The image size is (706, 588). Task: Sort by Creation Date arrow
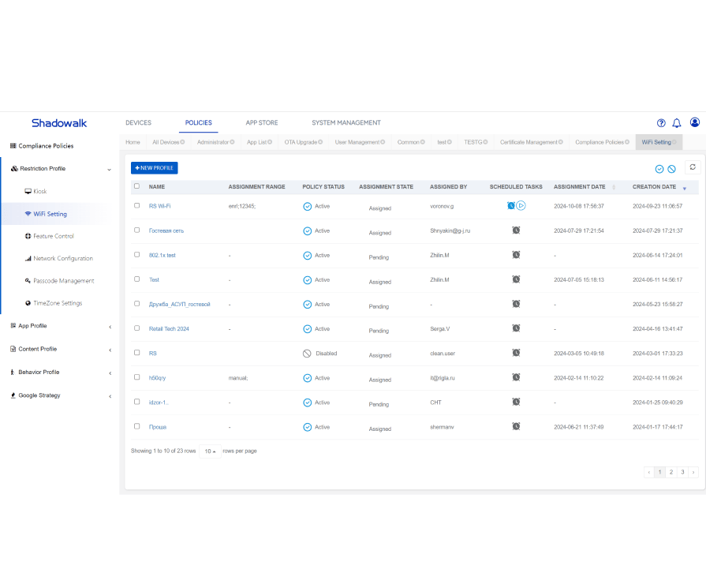(685, 189)
